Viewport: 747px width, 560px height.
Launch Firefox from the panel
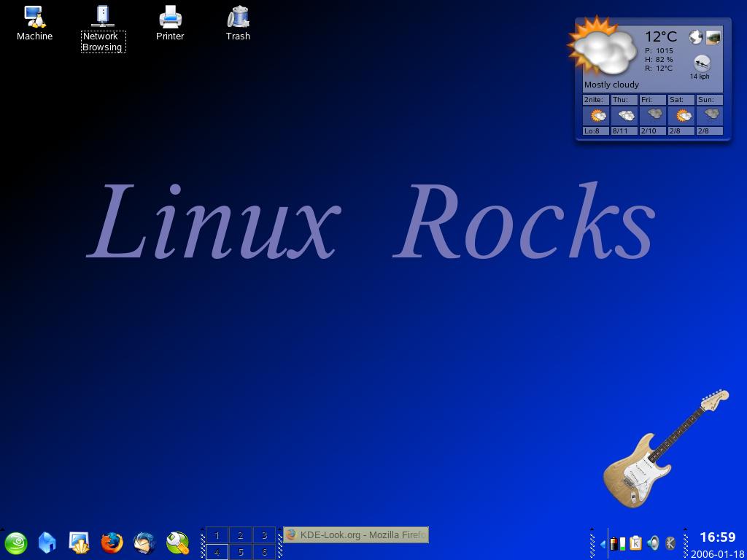(x=111, y=543)
